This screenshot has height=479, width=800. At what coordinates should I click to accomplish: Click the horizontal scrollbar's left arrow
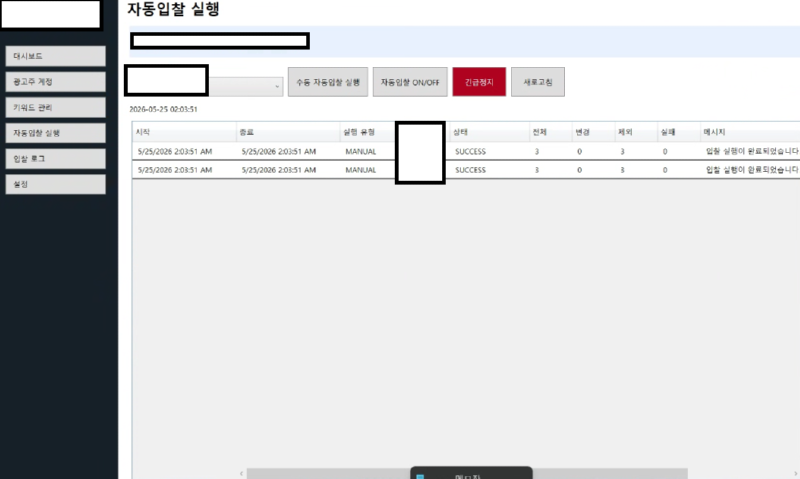[x=241, y=474]
